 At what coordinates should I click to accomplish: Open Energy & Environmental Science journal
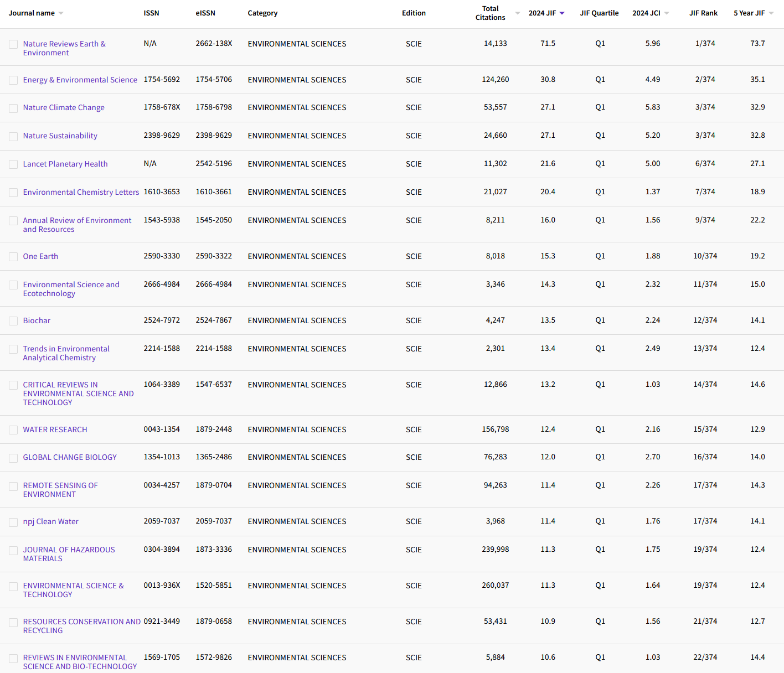coord(80,80)
